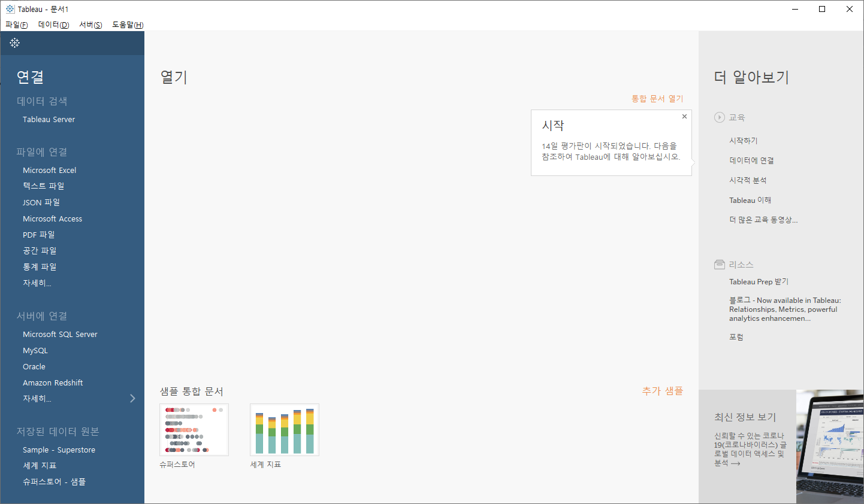Click 데이터 검색 heading
This screenshot has height=504, width=864.
42,101
